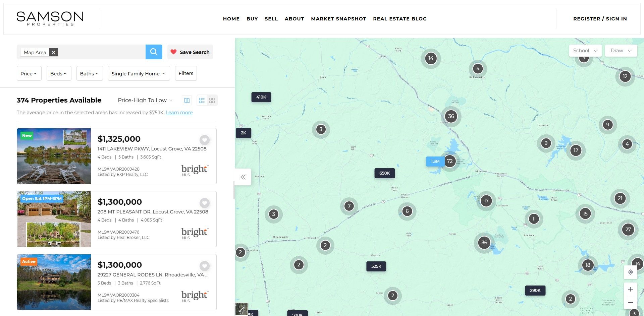Viewport: 644px width, 316px height.
Task: Click the 18 listings map cluster
Action: click(x=588, y=265)
